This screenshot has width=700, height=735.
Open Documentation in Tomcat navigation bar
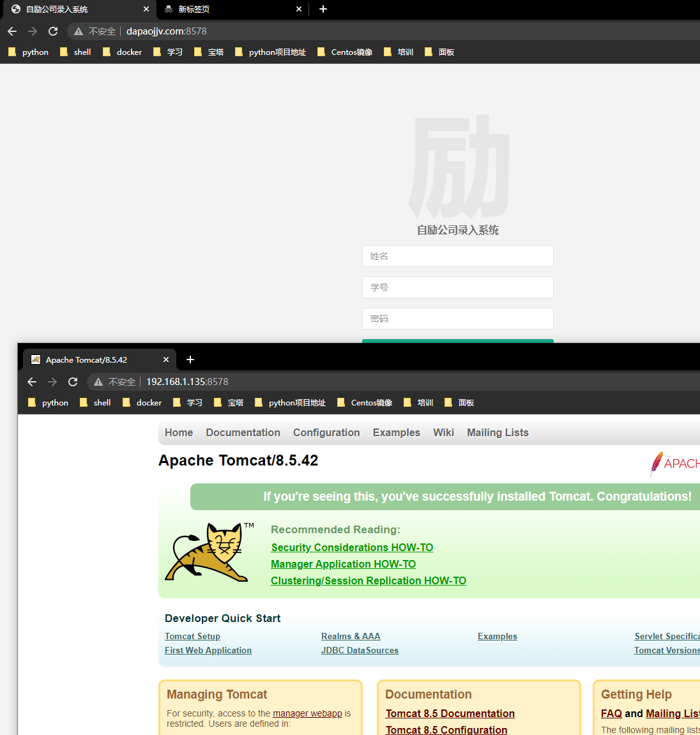tap(243, 433)
